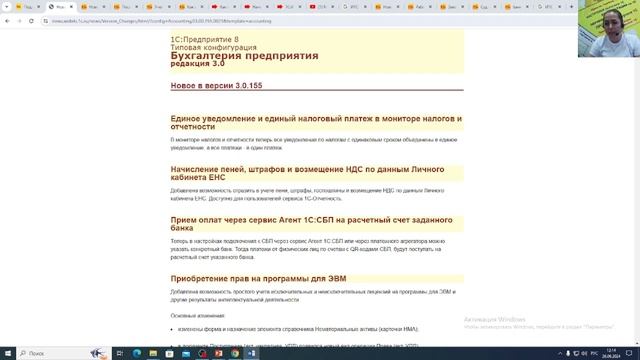Open the Windows Start menu

click(8, 353)
